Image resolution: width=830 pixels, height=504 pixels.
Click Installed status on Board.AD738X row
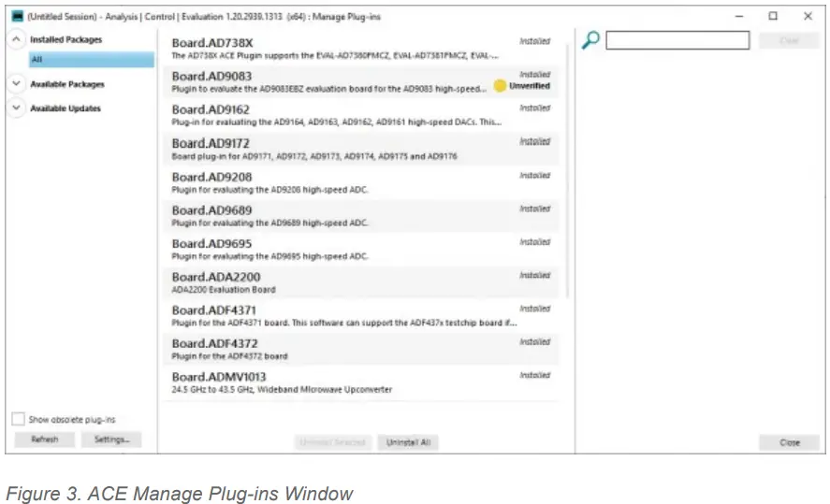(534, 41)
